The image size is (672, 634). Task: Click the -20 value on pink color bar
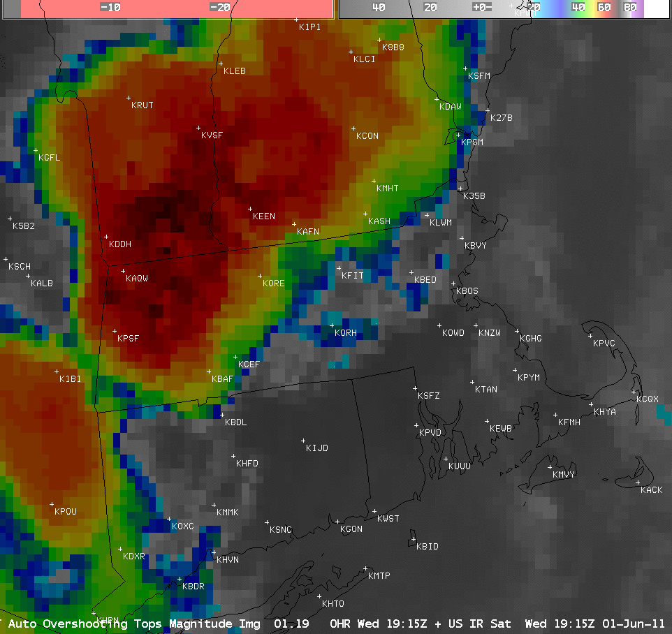pyautogui.click(x=219, y=8)
